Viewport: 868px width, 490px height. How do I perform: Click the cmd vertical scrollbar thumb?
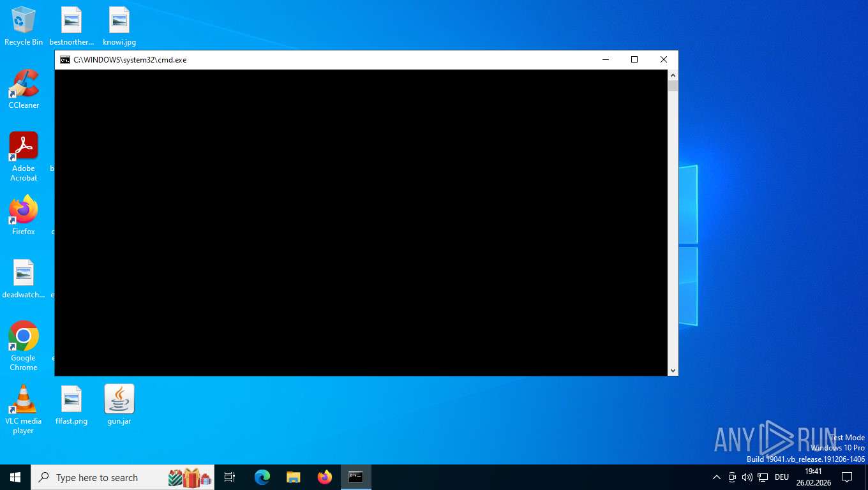coord(673,85)
